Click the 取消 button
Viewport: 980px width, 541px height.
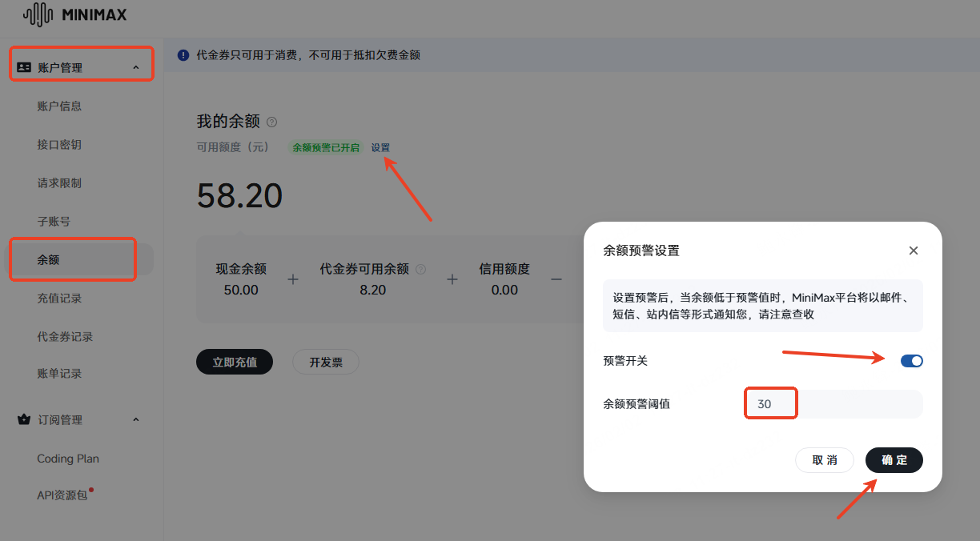(x=825, y=460)
